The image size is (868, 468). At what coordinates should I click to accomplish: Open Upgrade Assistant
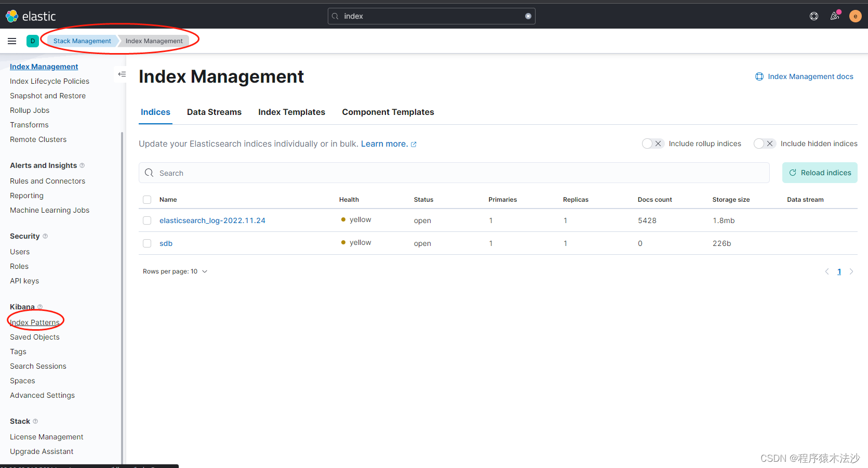(42, 451)
